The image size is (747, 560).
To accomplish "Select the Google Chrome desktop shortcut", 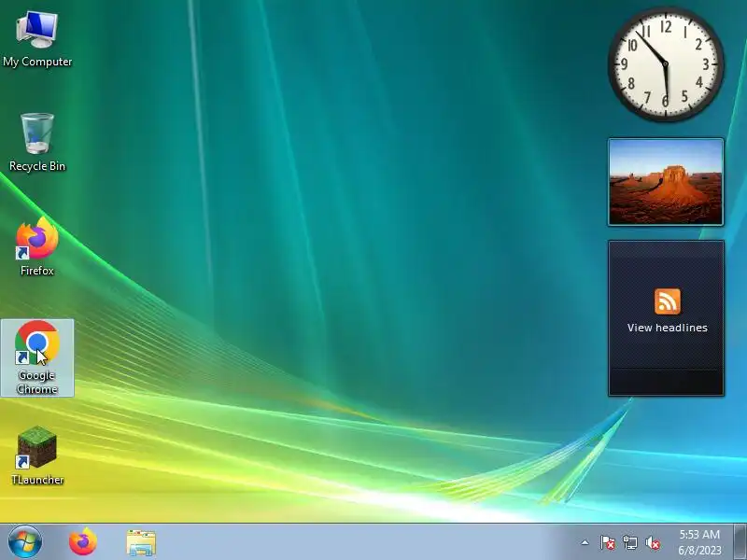I will tap(37, 357).
